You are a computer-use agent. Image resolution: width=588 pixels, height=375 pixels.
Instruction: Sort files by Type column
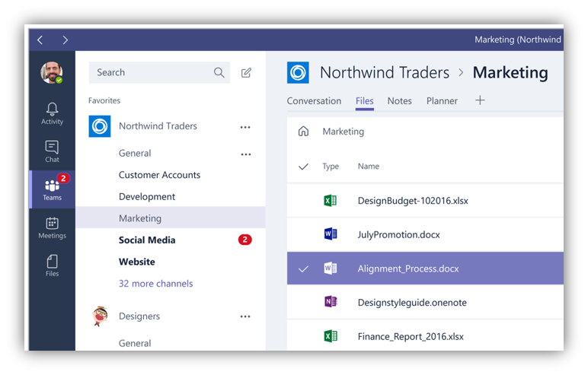(x=331, y=167)
